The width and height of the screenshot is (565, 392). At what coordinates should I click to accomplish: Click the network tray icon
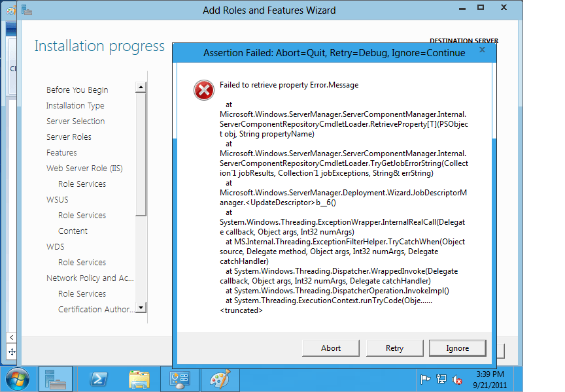[x=441, y=380]
